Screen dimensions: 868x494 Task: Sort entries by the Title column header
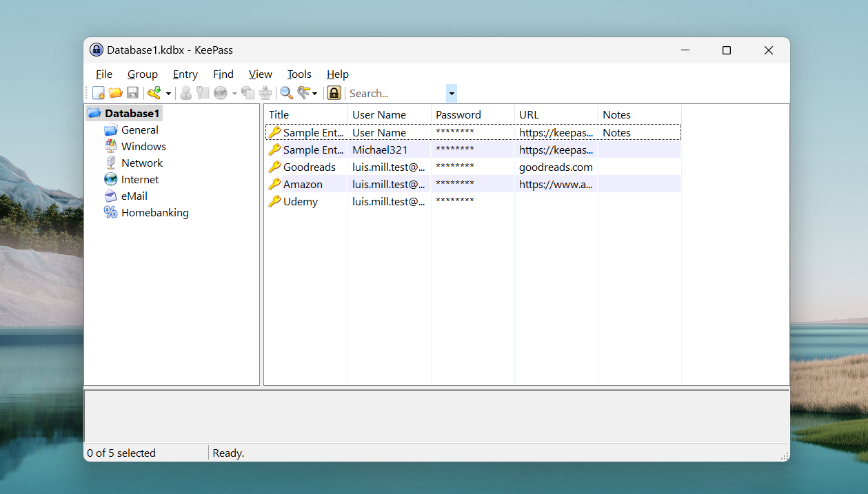tap(279, 114)
